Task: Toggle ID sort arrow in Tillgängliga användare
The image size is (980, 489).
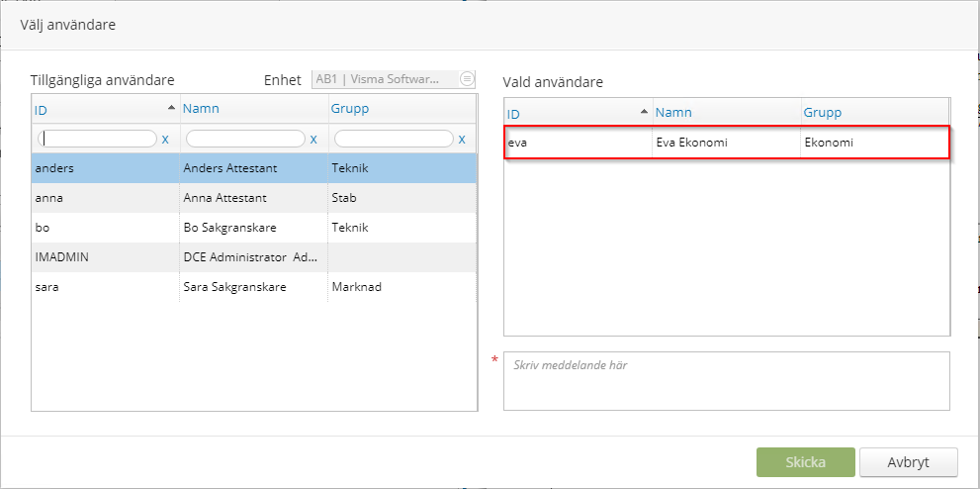Action: (171, 108)
